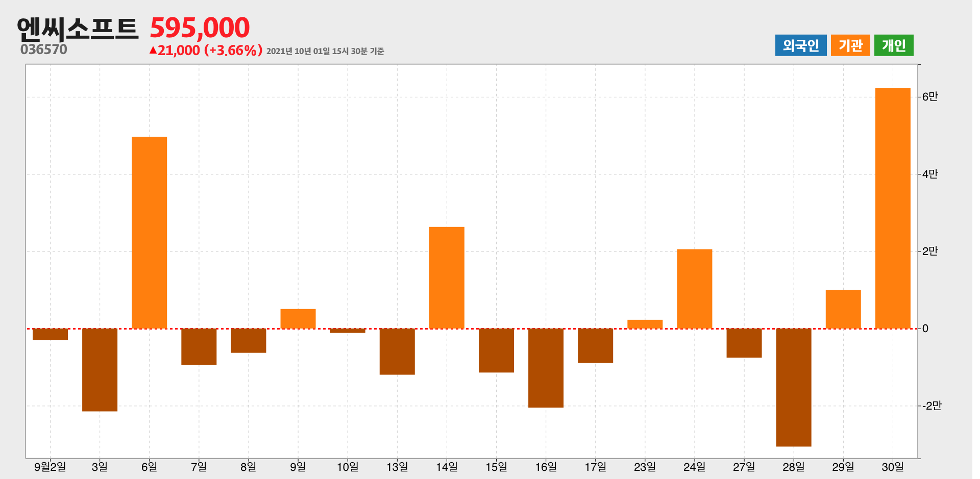Click the x-axis label 16일

coord(546,467)
